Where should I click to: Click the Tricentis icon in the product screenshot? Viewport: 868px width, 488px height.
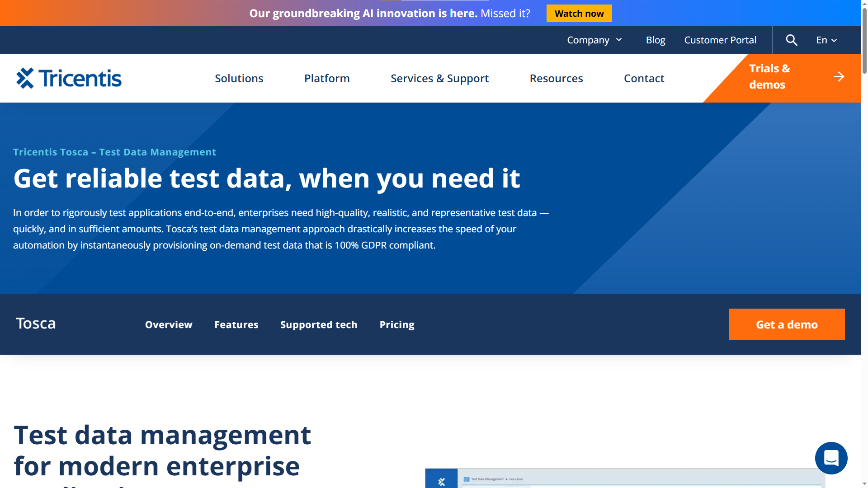click(442, 482)
